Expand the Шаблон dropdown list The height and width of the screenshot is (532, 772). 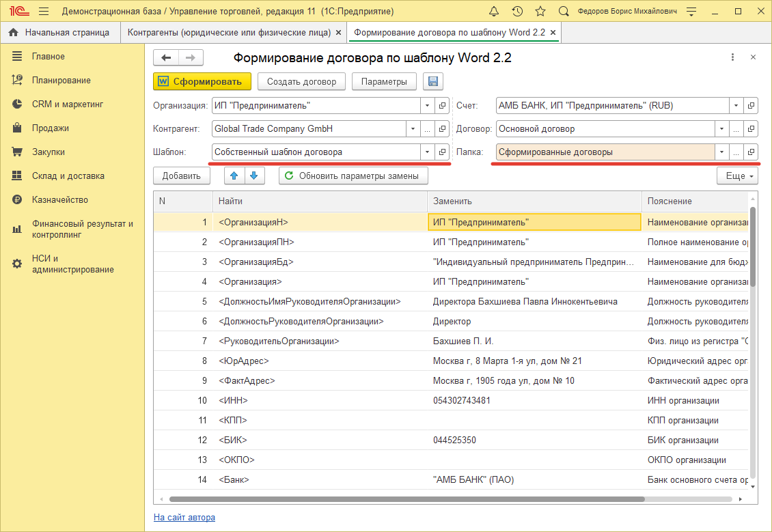tap(427, 152)
